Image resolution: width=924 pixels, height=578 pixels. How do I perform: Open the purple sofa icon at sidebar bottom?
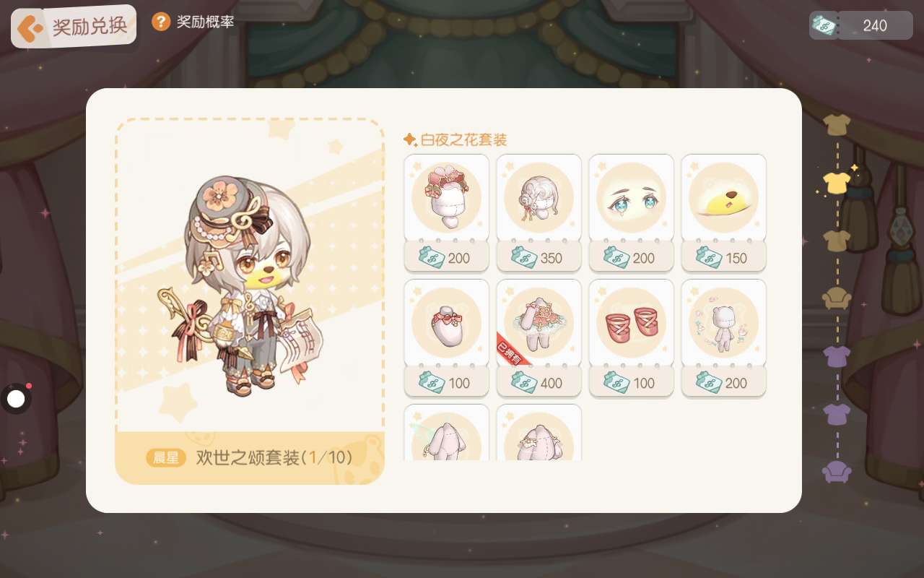(837, 472)
